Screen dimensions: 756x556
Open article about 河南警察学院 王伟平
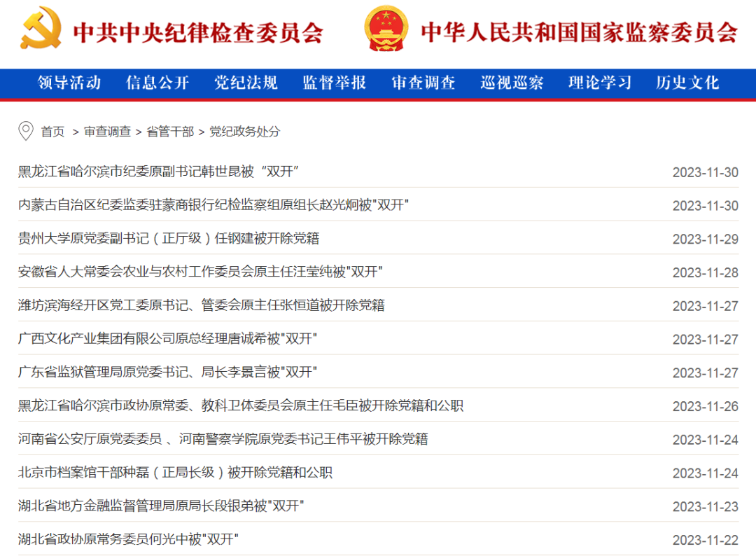click(x=223, y=439)
